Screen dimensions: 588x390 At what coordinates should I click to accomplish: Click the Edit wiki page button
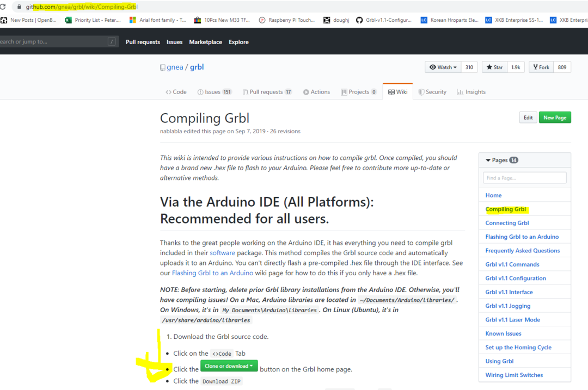(528, 117)
